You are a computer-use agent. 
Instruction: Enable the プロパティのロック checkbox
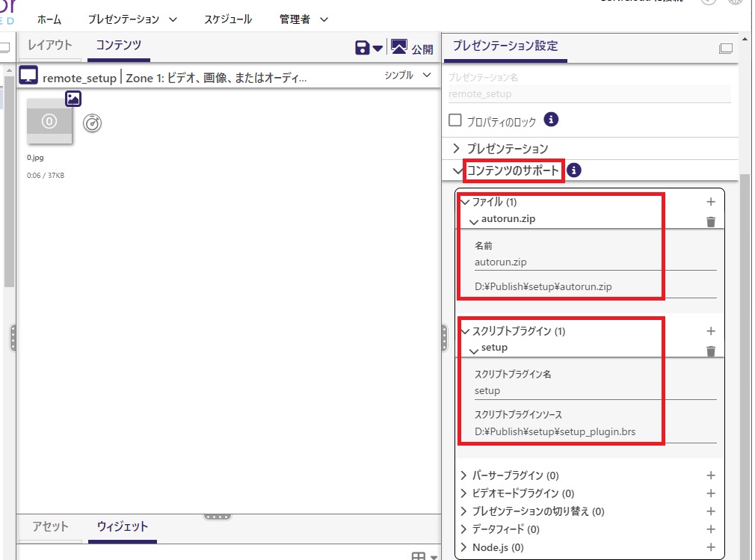coord(454,120)
